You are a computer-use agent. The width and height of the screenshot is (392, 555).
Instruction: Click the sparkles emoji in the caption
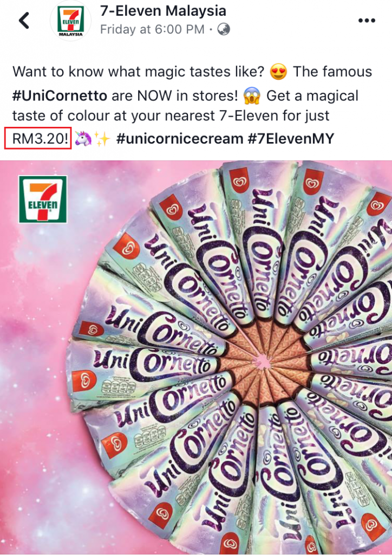102,138
